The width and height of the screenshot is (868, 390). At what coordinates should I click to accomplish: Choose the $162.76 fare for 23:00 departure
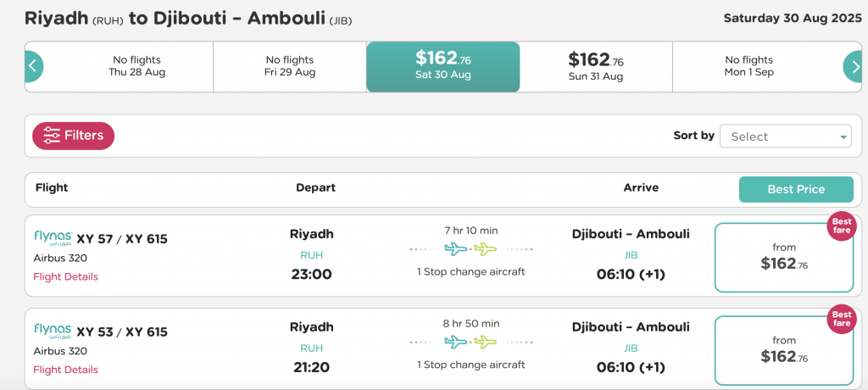[784, 257]
